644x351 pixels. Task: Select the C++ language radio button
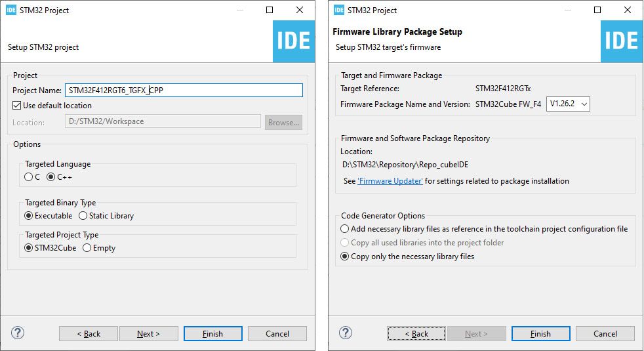(50, 177)
